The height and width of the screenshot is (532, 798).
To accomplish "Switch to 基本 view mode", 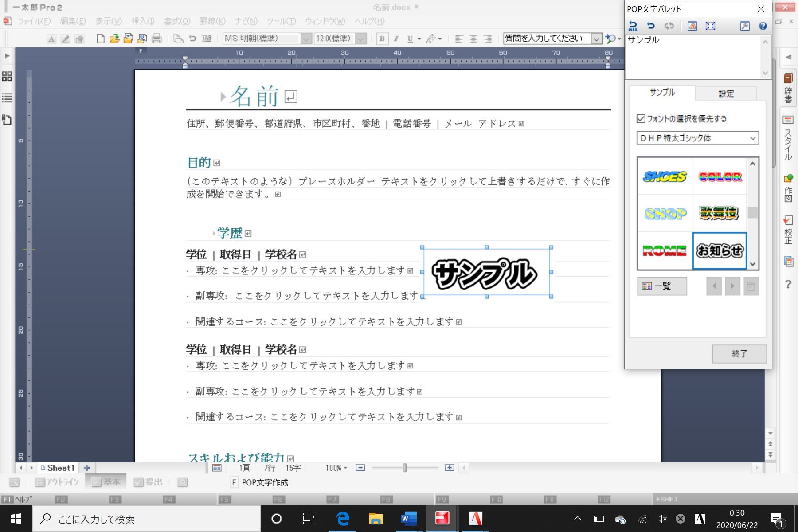I will click(106, 482).
